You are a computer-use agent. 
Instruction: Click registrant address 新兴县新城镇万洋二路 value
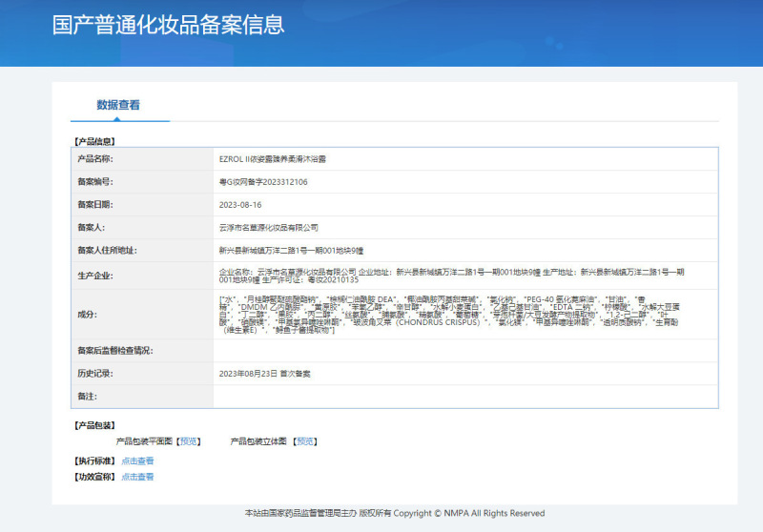click(x=291, y=251)
